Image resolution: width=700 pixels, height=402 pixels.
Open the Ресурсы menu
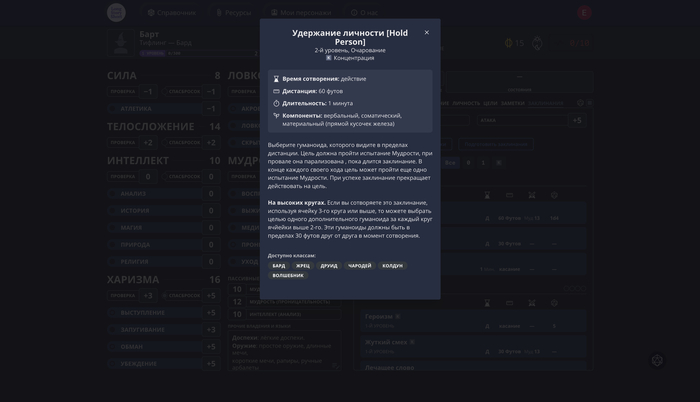(234, 13)
